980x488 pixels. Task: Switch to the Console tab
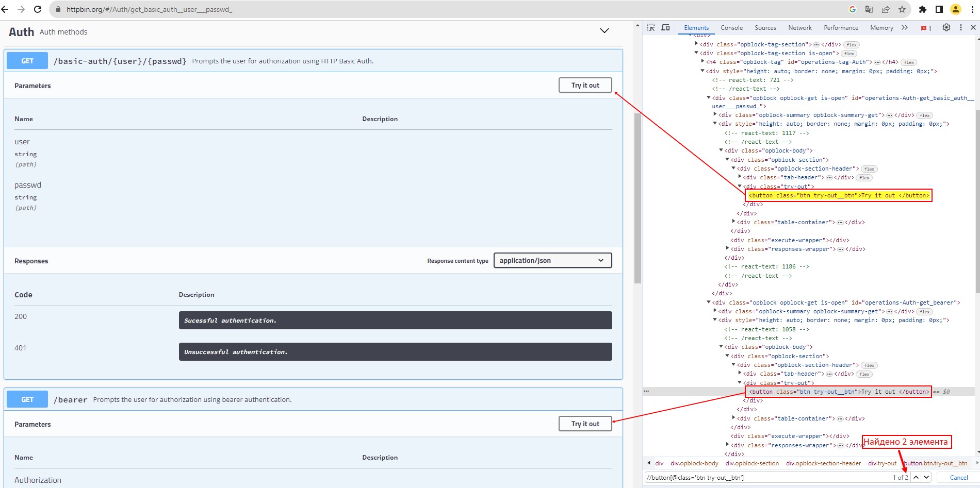pyautogui.click(x=731, y=28)
